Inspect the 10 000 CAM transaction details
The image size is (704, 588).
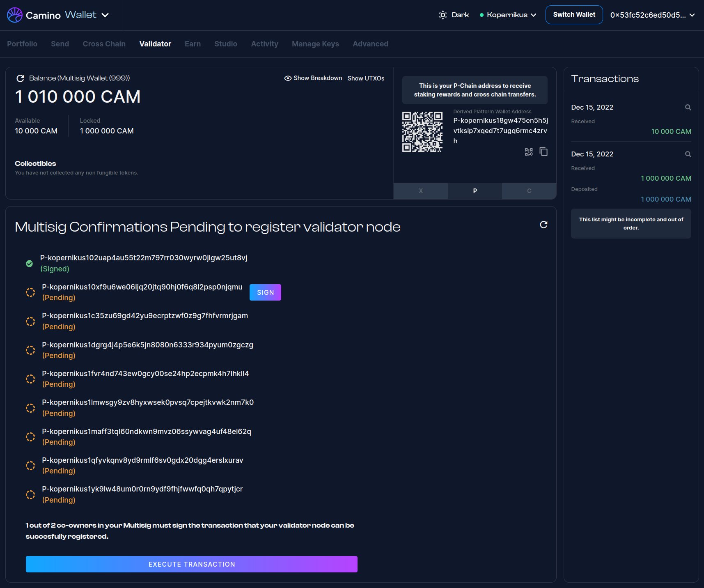tap(688, 108)
